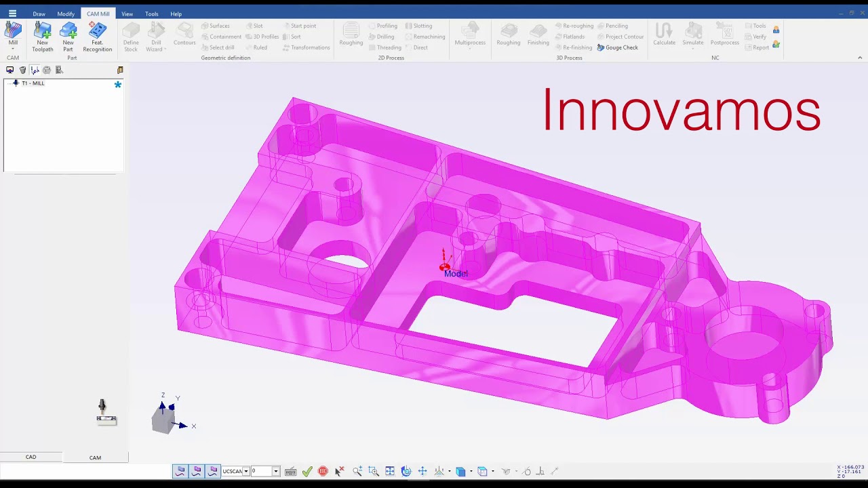
Task: Click the Slot geometry button
Action: pos(254,26)
